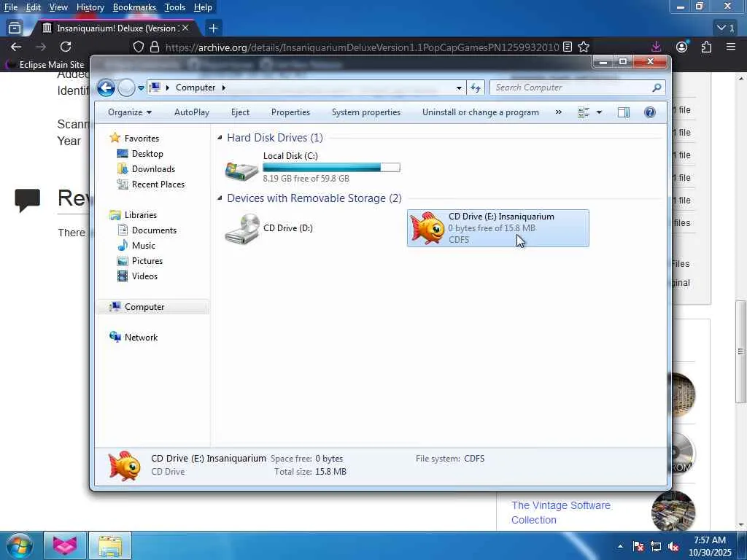Toggle the preview pane button
The height and width of the screenshot is (560, 747).
(624, 112)
